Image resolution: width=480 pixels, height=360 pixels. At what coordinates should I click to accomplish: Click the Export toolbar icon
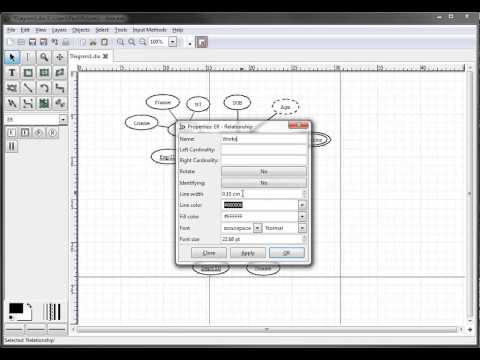point(55,42)
